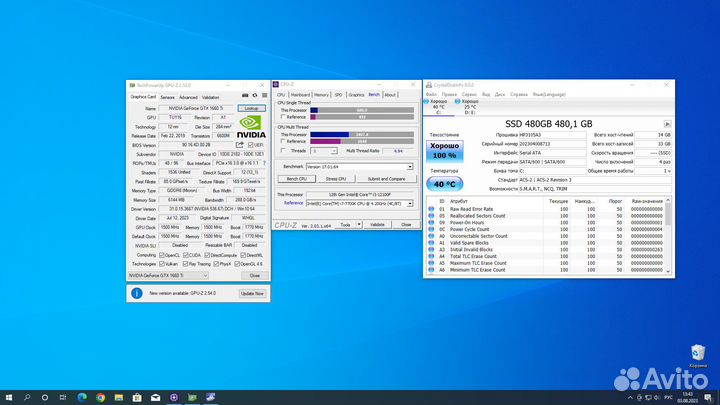Enable Single Thread Reference checkbox in CPU-Z
720x405 pixels.
283,117
